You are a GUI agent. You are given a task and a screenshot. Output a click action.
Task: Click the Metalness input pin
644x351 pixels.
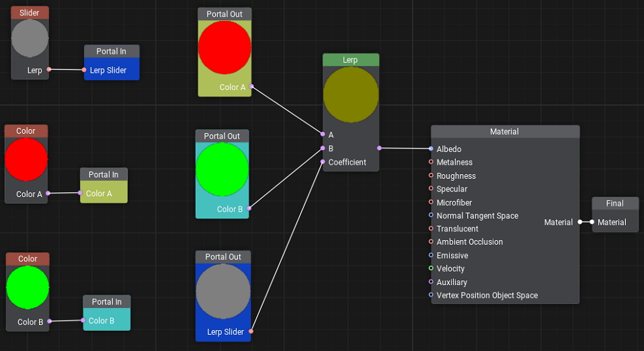click(431, 162)
